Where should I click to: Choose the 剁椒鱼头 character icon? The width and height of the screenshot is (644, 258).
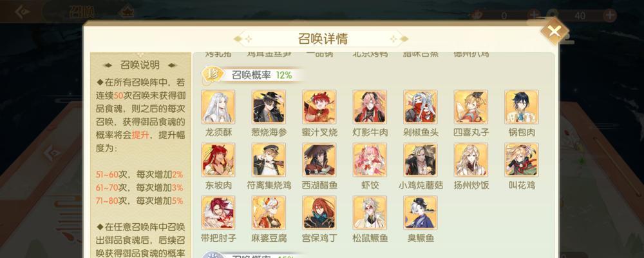[x=420, y=107]
